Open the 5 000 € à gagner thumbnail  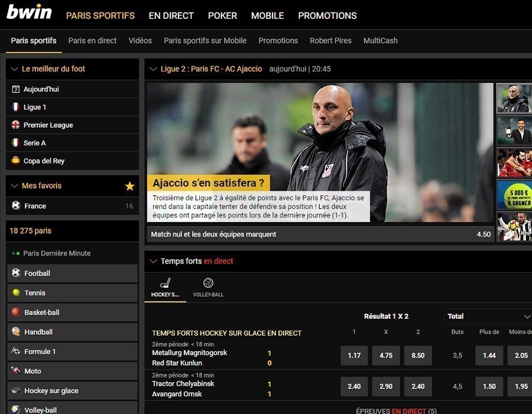point(514,195)
